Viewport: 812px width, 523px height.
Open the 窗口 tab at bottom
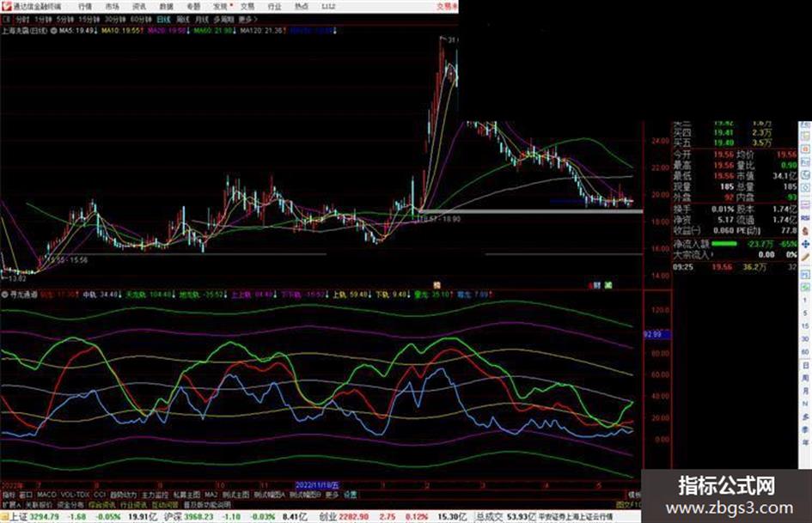(26, 495)
